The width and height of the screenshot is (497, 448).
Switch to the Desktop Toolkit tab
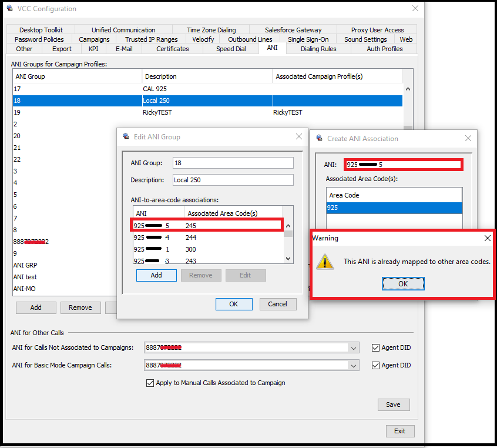click(41, 30)
